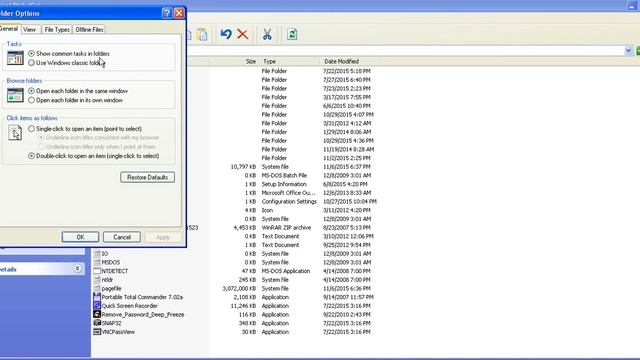
Task: Click the question mark Help button in Folder Options
Action: pos(167,13)
